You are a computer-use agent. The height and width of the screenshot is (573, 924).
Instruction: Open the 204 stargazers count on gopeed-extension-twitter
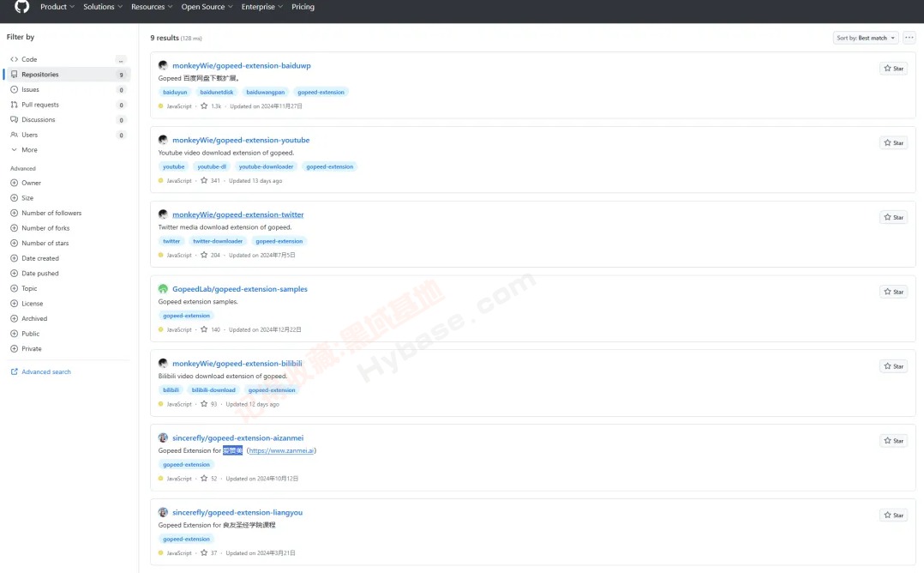[210, 256]
